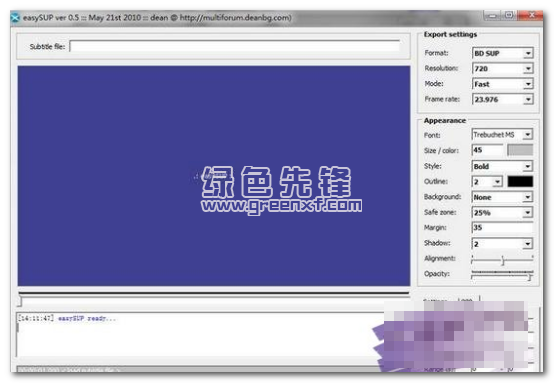Pick the black outline color swatch

[x=520, y=182]
